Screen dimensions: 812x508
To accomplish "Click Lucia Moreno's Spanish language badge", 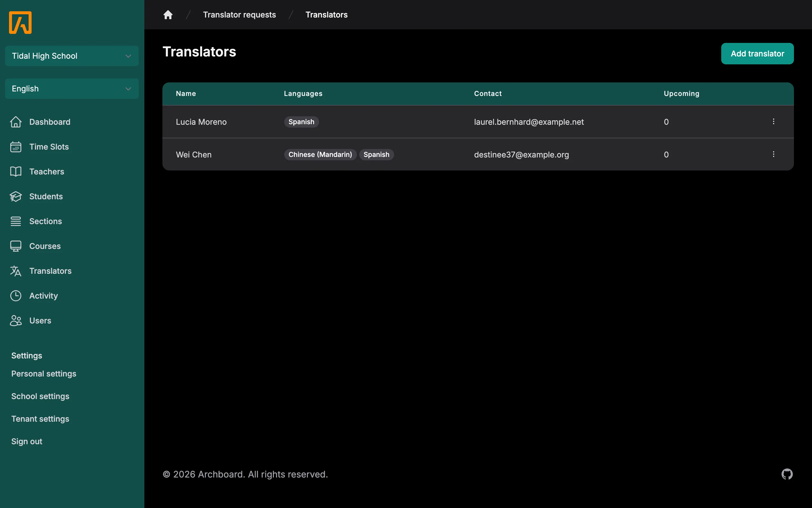I will 301,122.
